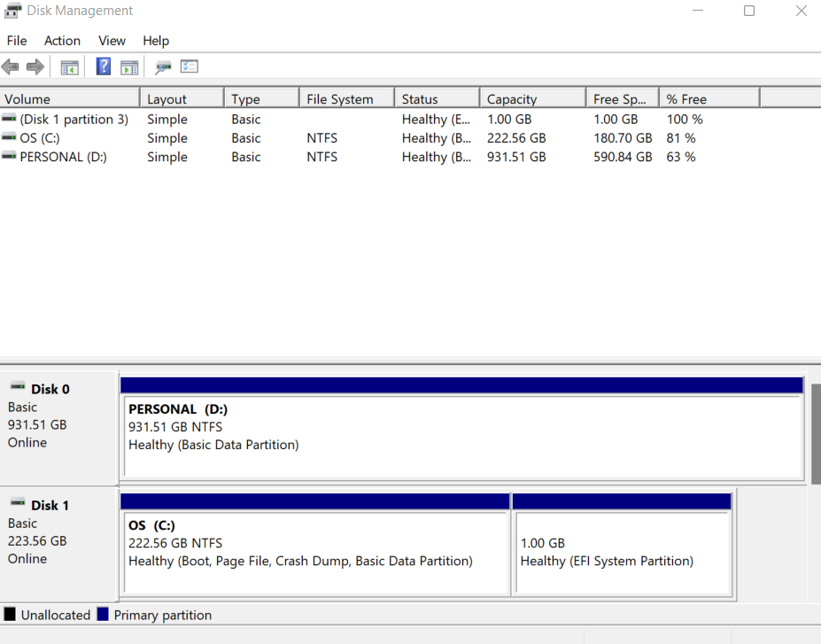Toggle the Show/Hide Action Pane icon

pyautogui.click(x=129, y=66)
